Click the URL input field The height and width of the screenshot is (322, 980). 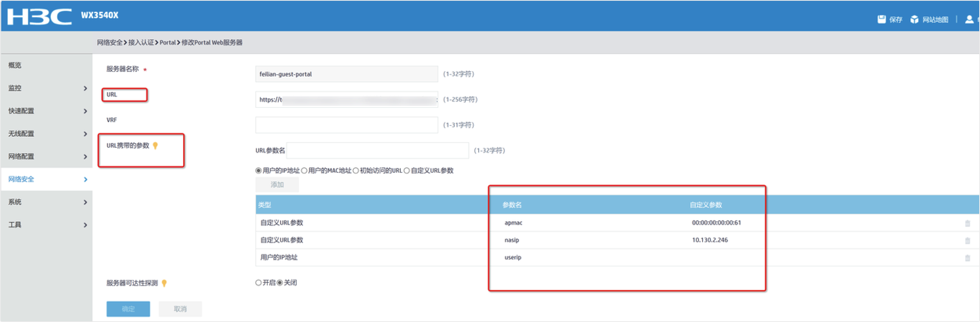(x=346, y=100)
